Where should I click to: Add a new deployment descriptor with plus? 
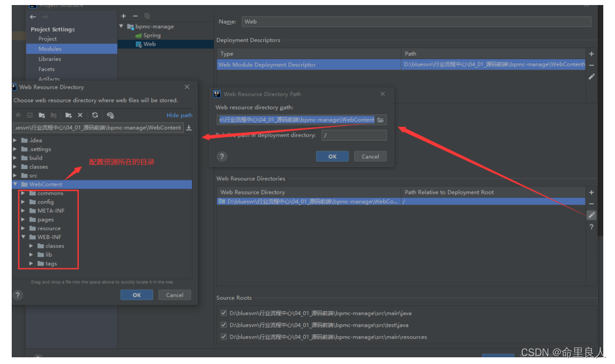pyautogui.click(x=592, y=54)
